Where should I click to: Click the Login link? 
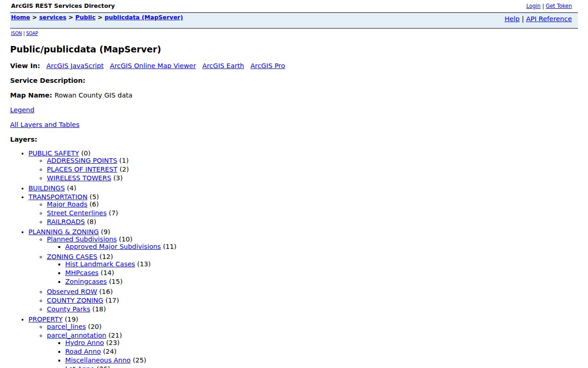pyautogui.click(x=533, y=6)
